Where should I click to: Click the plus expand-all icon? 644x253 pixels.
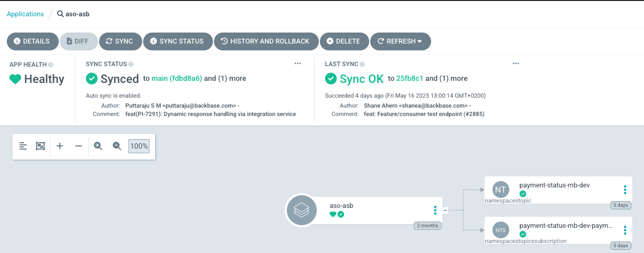tap(60, 146)
